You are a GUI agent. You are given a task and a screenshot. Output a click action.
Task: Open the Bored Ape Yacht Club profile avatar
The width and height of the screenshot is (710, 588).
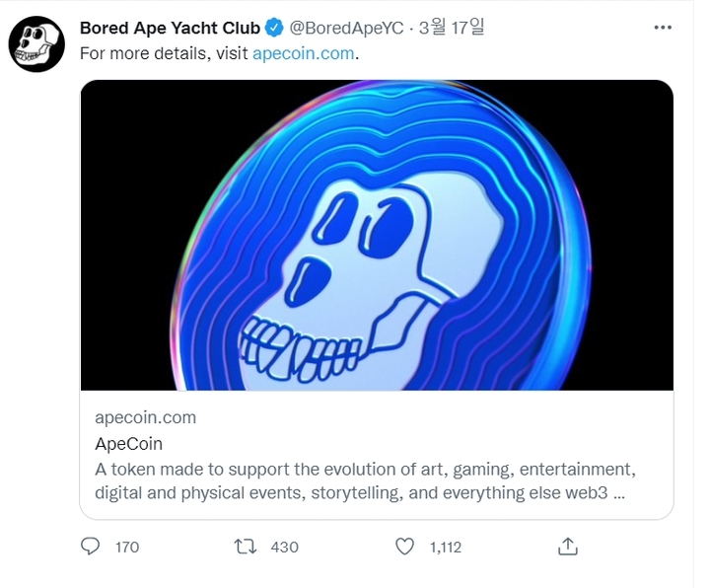[37, 43]
